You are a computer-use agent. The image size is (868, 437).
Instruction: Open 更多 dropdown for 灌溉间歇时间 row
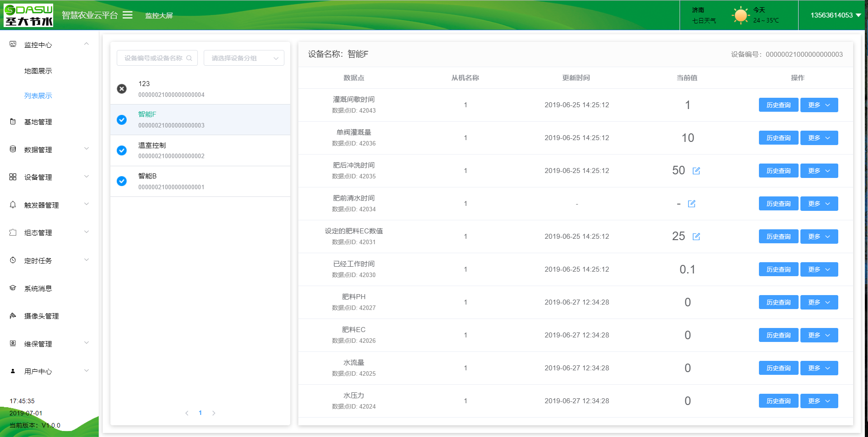click(819, 105)
